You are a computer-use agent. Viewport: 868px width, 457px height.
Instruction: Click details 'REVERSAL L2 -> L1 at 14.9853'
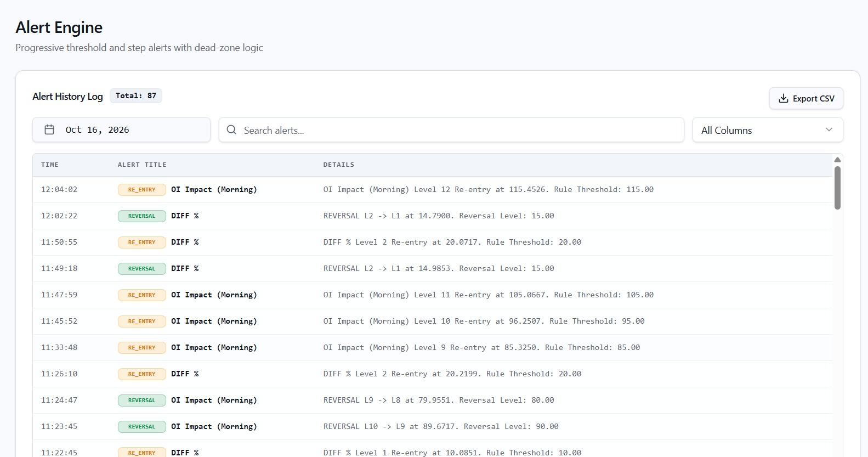(x=388, y=269)
